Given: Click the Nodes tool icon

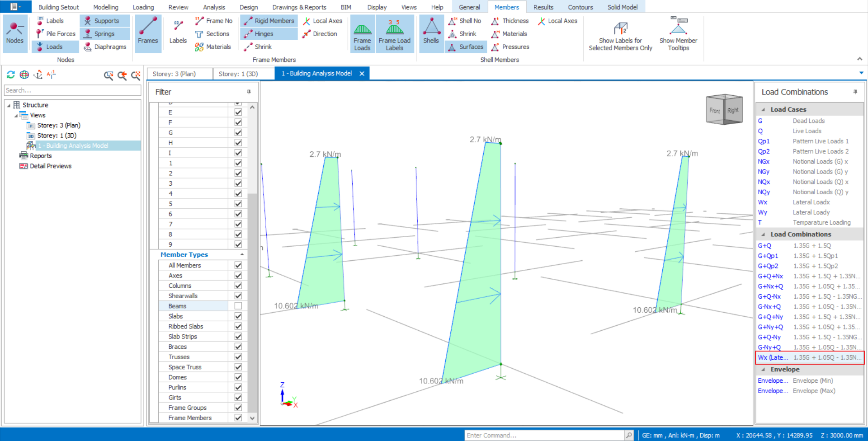Looking at the screenshot, I should point(15,33).
